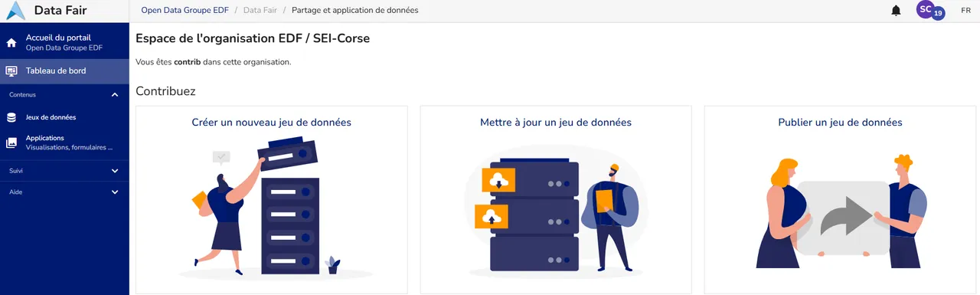This screenshot has height=295, width=980.
Task: Expand the Suivi section
Action: pos(64,171)
